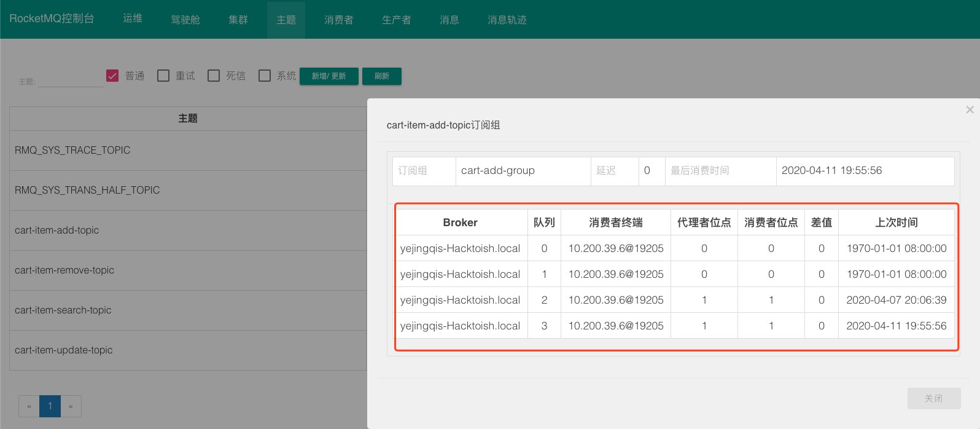Focus the 主题 filter input field

click(71, 80)
